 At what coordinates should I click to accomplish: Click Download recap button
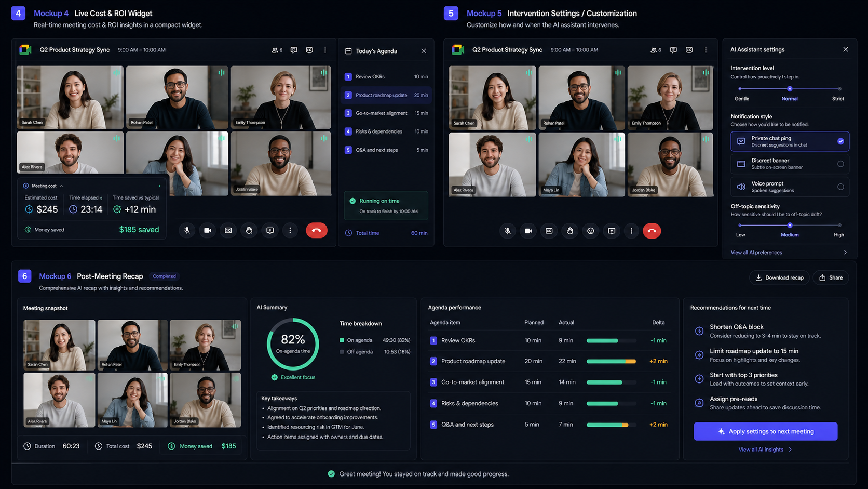779,277
